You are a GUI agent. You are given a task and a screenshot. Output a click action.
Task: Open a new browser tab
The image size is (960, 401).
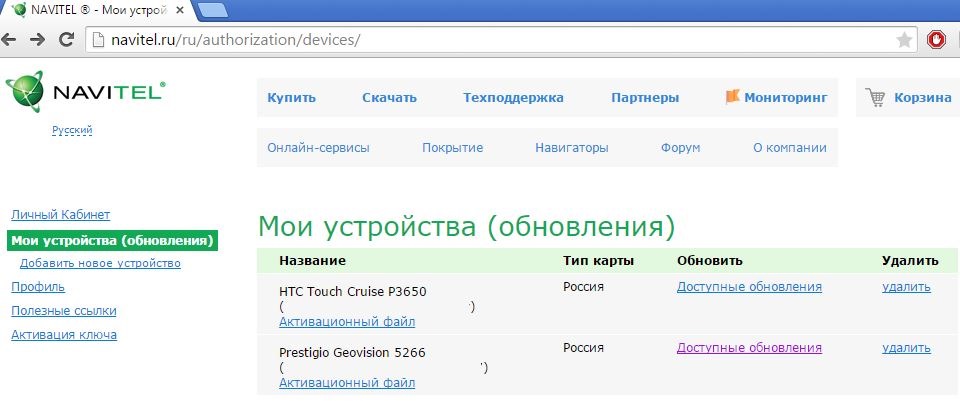click(x=213, y=10)
